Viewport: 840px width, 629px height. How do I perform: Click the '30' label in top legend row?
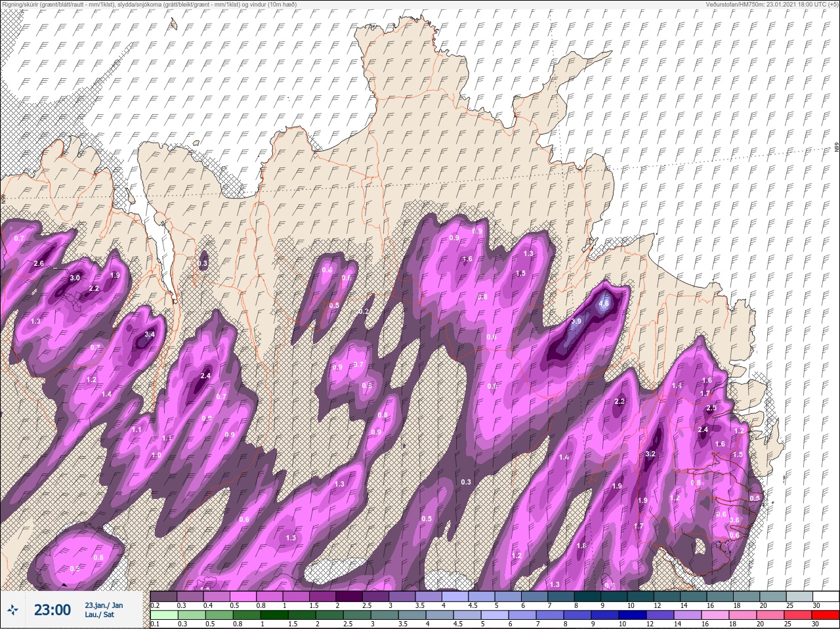pyautogui.click(x=816, y=605)
